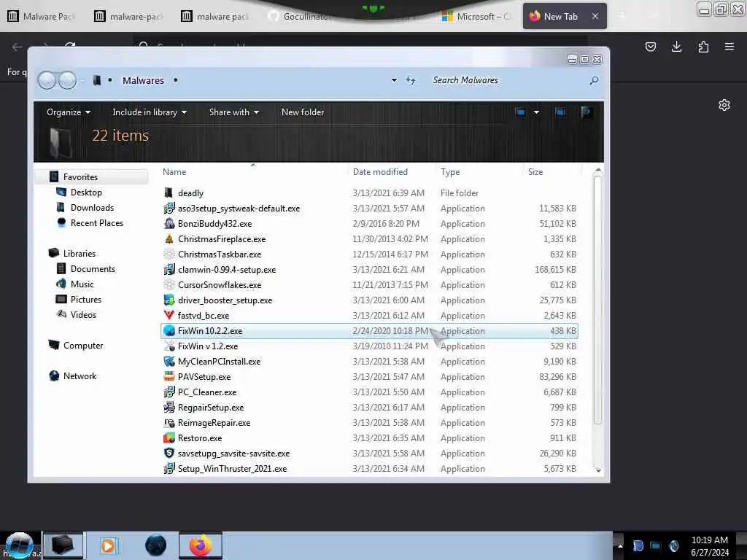Viewport: 747px width, 560px height.
Task: Click the PAVSetup.exe icon
Action: click(x=169, y=376)
